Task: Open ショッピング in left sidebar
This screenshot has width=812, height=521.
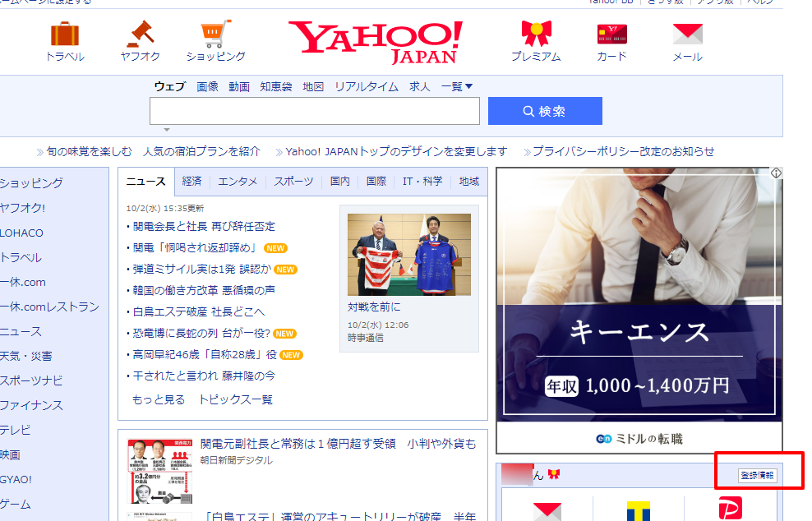Action: point(31,183)
